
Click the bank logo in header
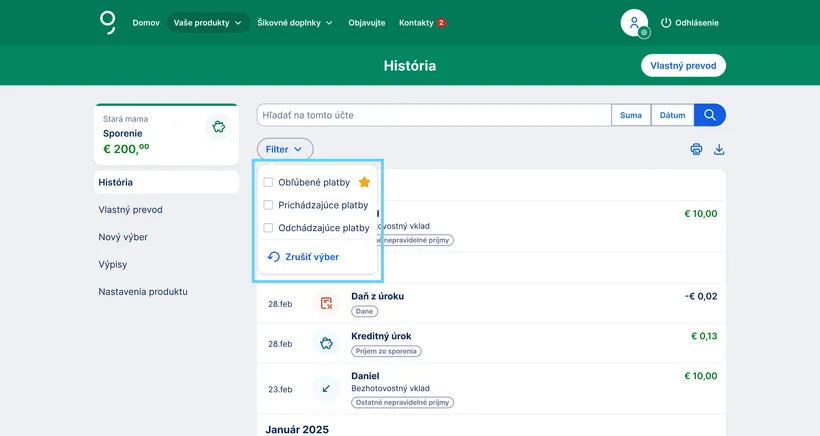point(107,22)
